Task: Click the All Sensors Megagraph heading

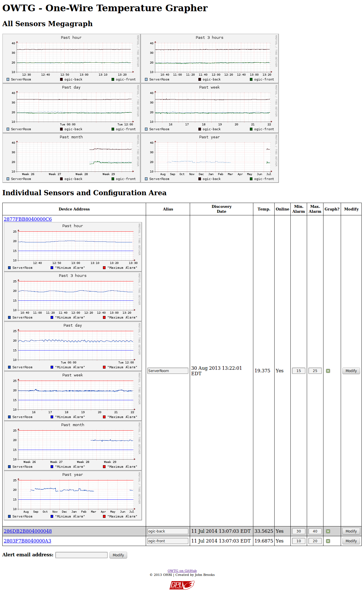Action: [x=47, y=24]
